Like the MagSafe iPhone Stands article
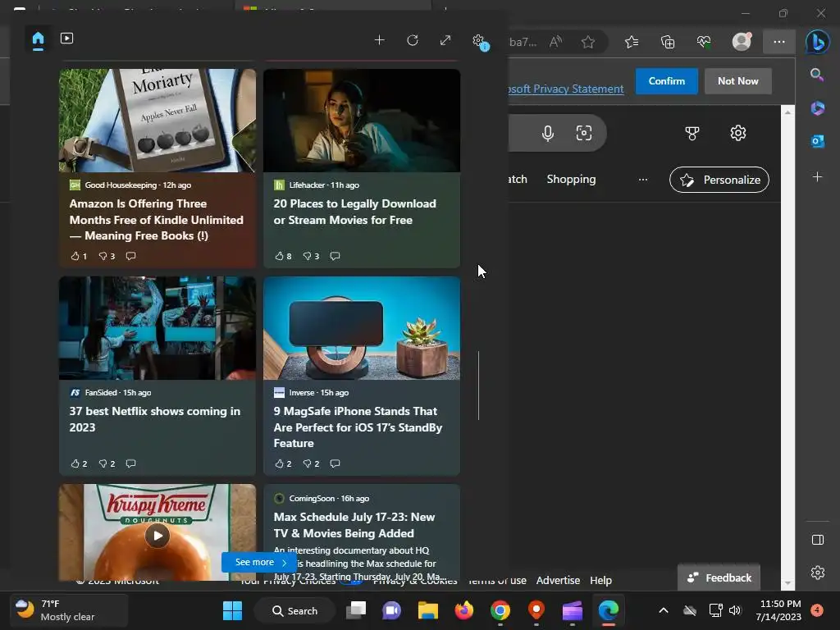Image resolution: width=840 pixels, height=630 pixels. [283, 463]
